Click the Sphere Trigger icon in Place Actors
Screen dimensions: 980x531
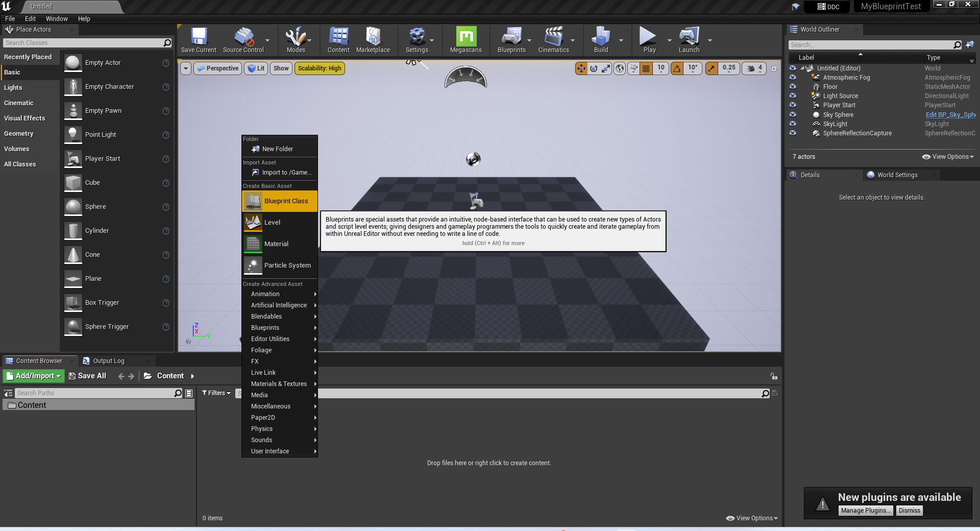pos(73,327)
